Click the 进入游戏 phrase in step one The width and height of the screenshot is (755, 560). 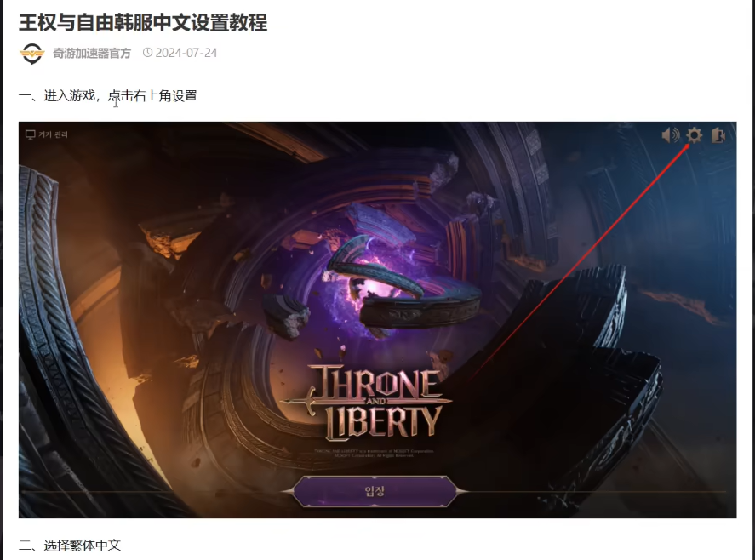(x=69, y=95)
